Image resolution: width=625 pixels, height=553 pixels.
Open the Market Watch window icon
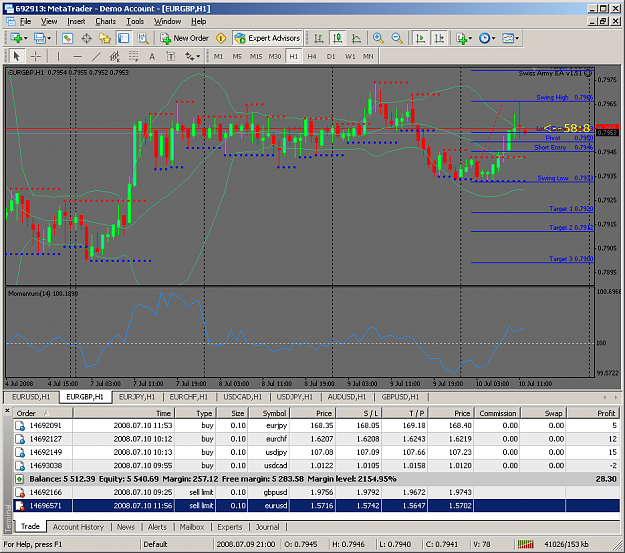67,38
